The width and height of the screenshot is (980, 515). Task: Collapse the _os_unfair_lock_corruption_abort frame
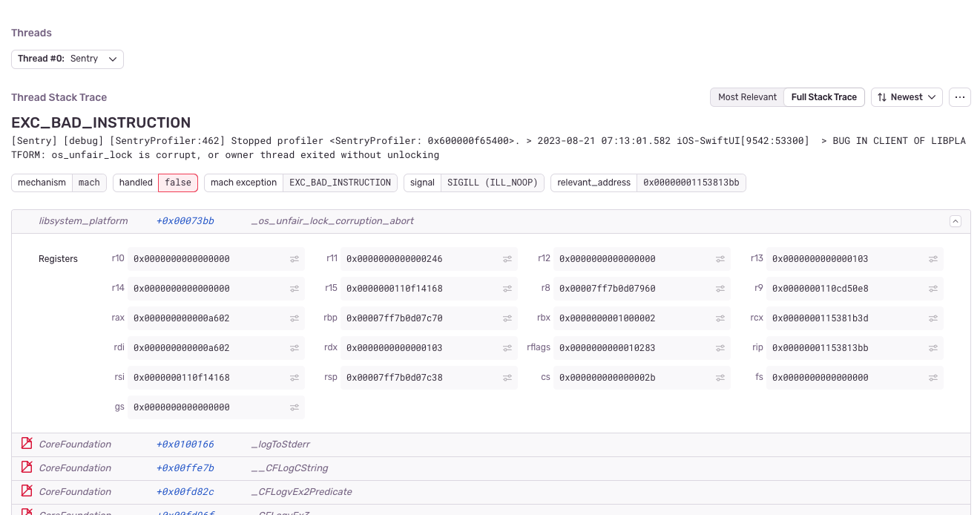956,220
